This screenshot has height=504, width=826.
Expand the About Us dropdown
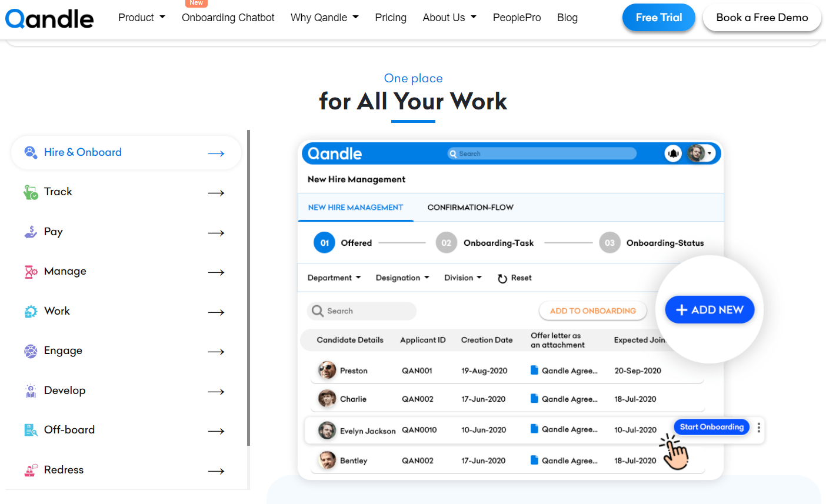tap(449, 18)
